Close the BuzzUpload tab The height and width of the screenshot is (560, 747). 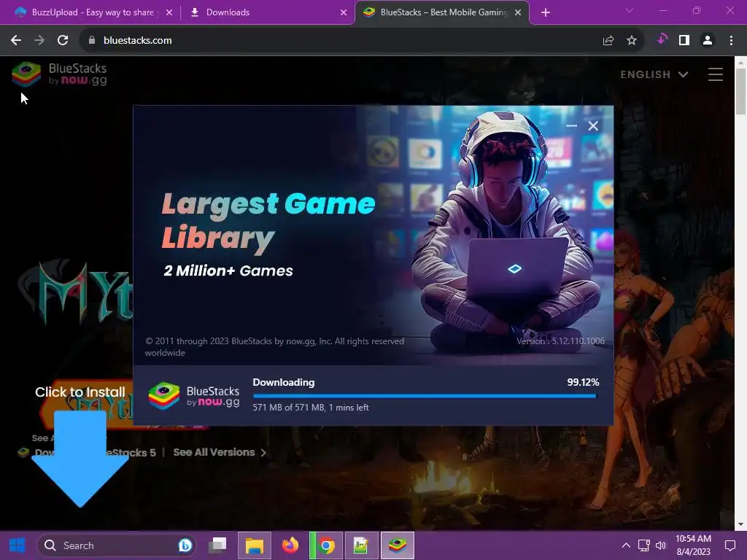[169, 13]
